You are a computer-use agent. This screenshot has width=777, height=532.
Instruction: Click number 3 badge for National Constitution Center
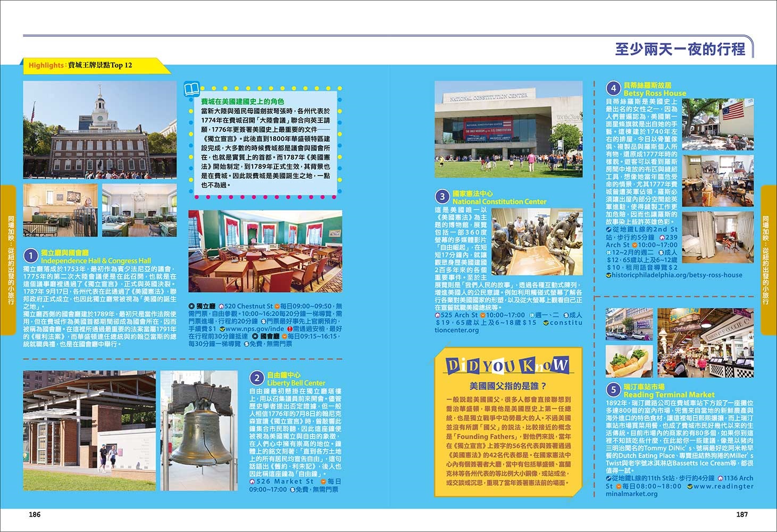[x=442, y=197]
